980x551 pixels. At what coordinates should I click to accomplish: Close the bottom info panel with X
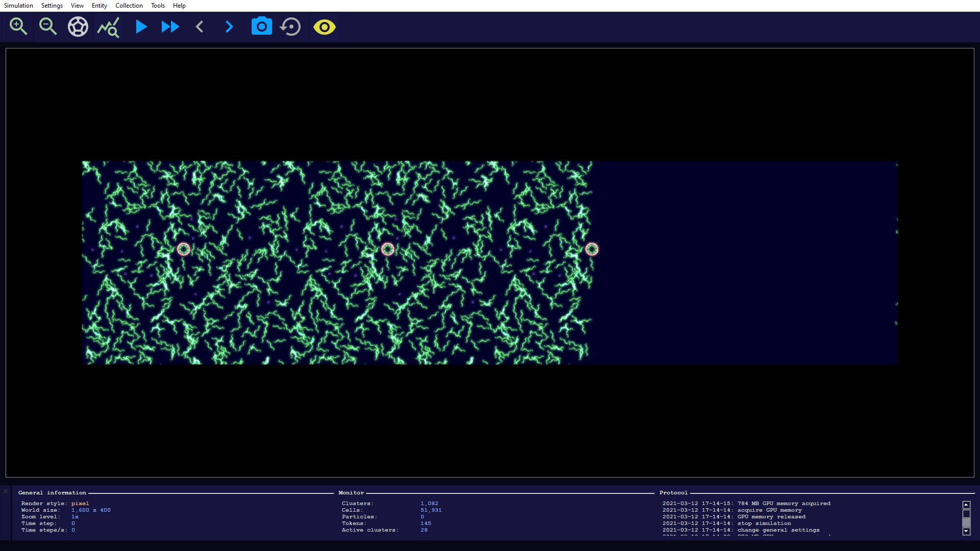pyautogui.click(x=6, y=491)
